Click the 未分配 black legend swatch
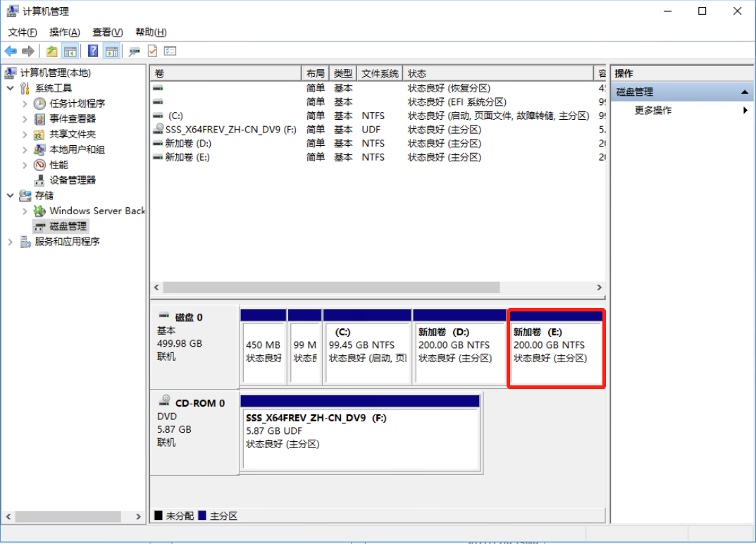This screenshot has width=756, height=544. tap(158, 516)
